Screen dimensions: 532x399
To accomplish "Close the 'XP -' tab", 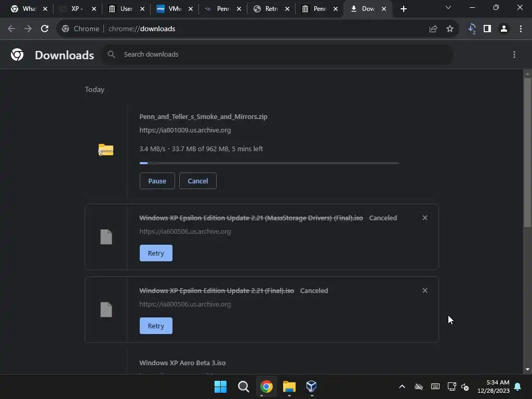I will (94, 9).
